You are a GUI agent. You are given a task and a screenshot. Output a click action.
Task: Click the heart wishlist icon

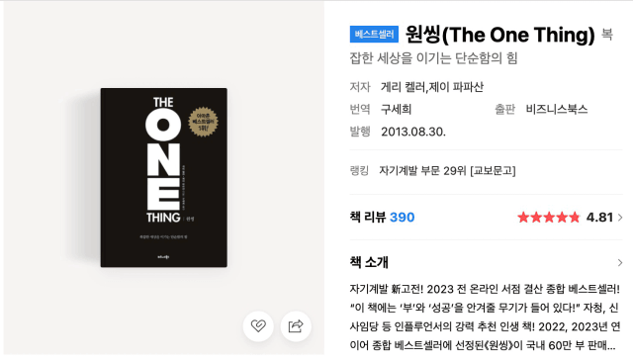258,325
